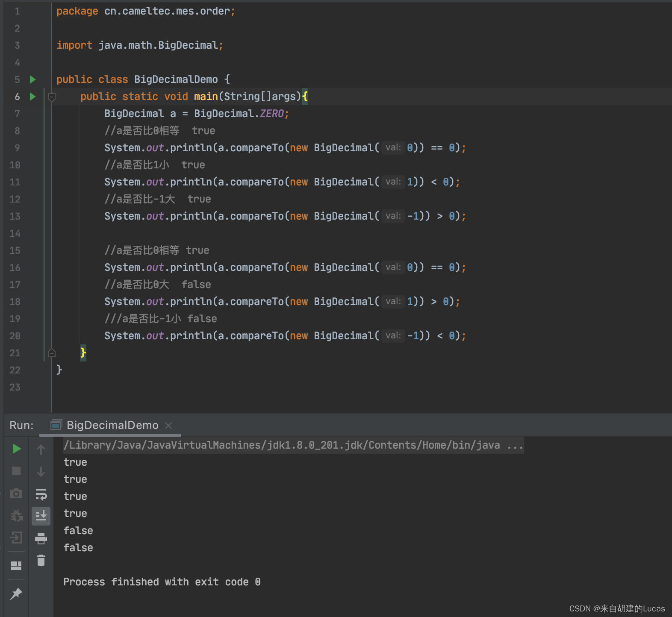The width and height of the screenshot is (672, 617).
Task: Click the first true output line
Action: 75,462
